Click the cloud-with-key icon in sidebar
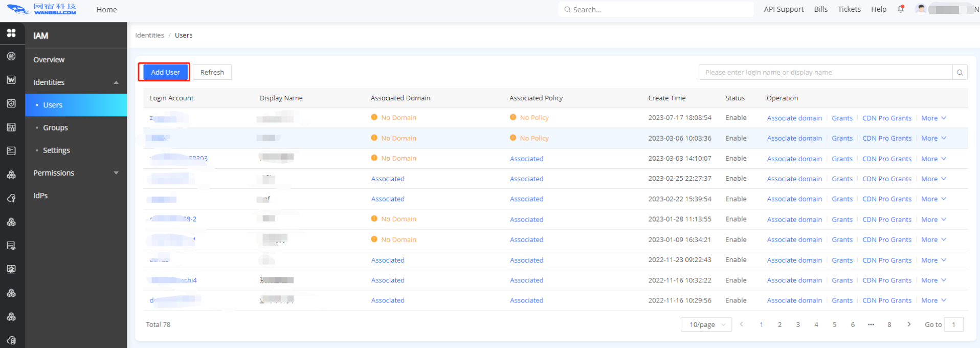 (11, 199)
